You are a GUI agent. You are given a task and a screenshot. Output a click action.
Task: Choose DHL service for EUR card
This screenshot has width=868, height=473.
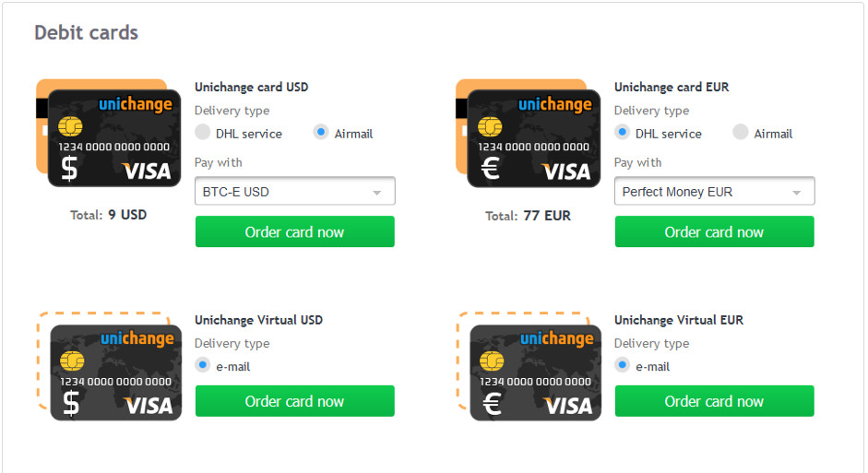623,133
